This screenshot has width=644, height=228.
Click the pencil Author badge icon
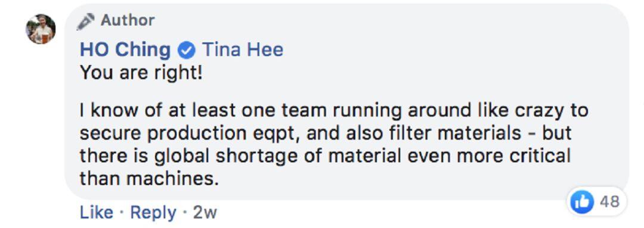(85, 21)
